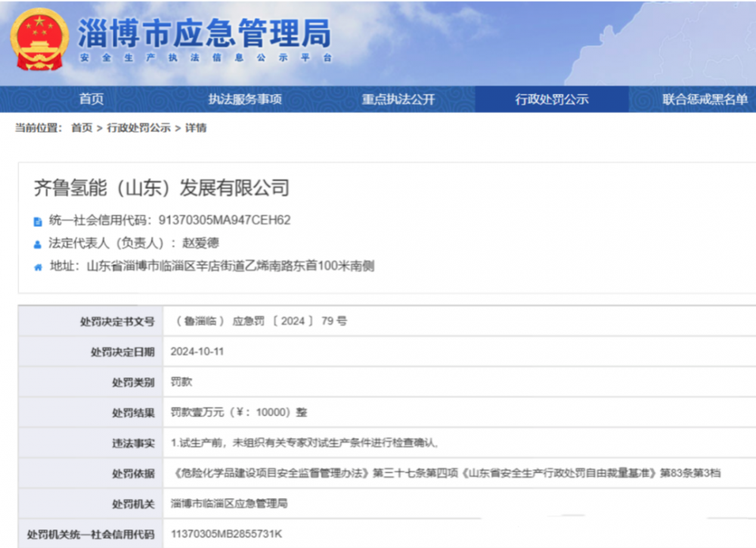Click the 当前位置 breadcrumb label
This screenshot has width=756, height=548.
click(x=39, y=128)
